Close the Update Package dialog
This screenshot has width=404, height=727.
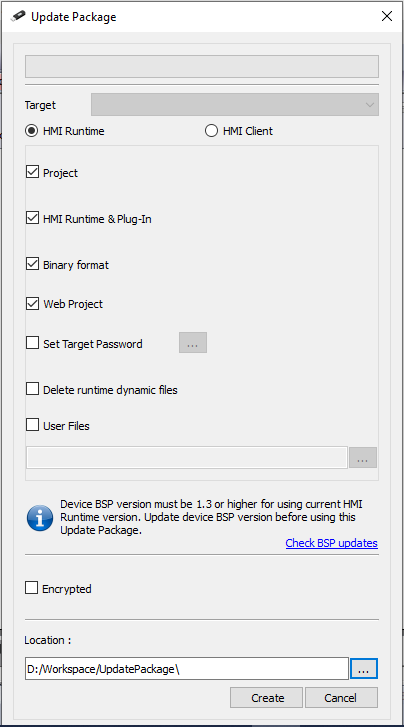pos(387,16)
